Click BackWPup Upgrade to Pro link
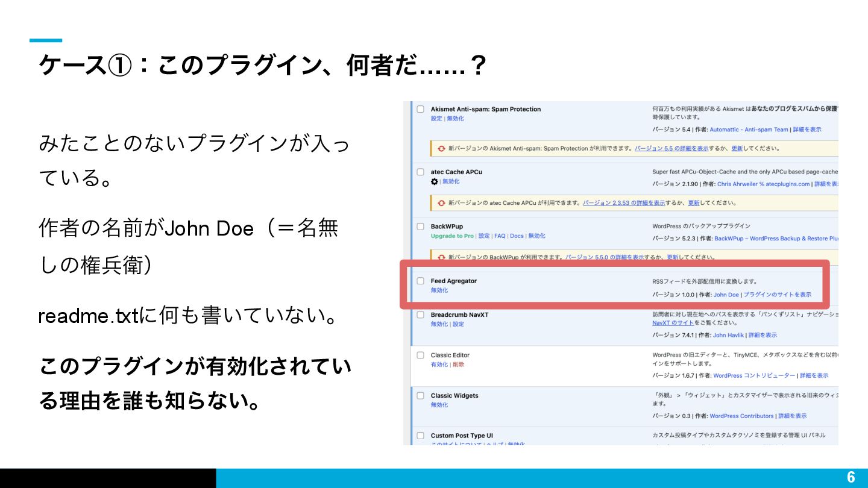 (x=452, y=236)
